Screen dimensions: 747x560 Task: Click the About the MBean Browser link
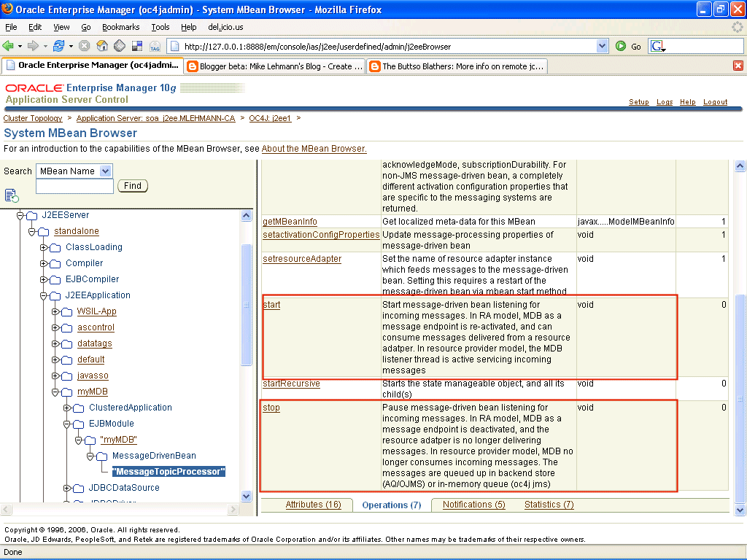pos(314,149)
